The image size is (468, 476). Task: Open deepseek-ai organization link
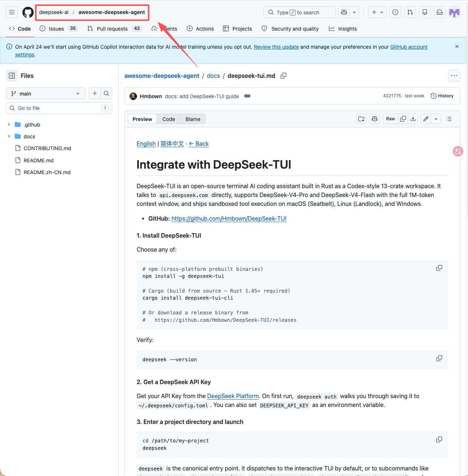[x=54, y=12]
